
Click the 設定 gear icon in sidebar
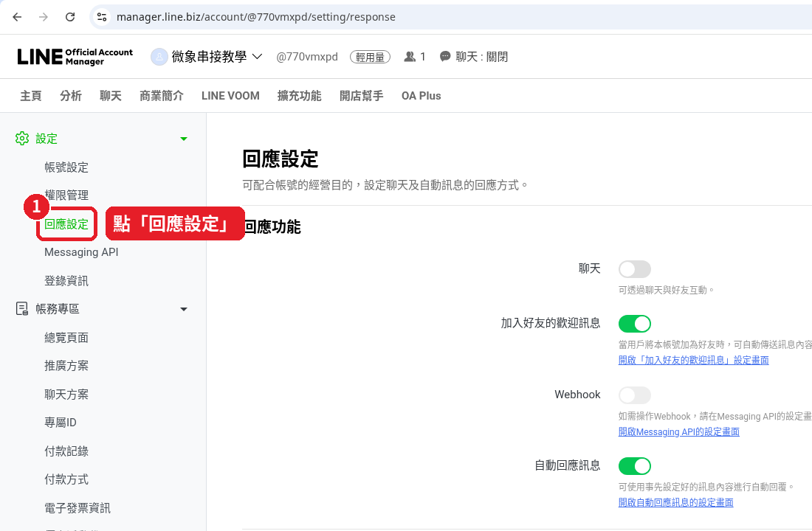point(21,139)
